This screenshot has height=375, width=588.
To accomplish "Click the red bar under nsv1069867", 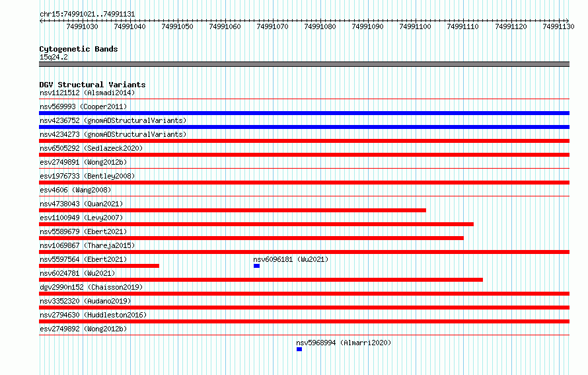I will click(x=304, y=252).
